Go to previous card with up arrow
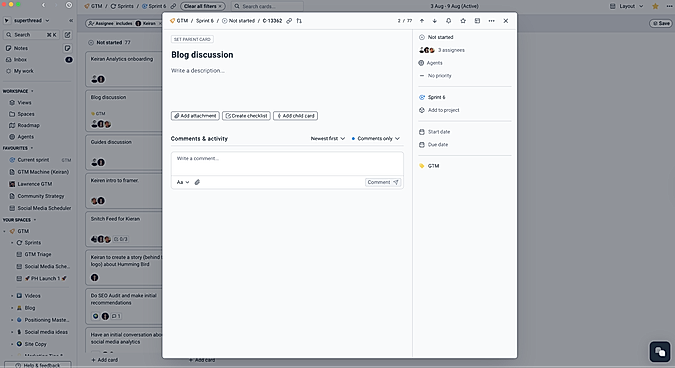The height and width of the screenshot is (368, 675). pos(422,21)
